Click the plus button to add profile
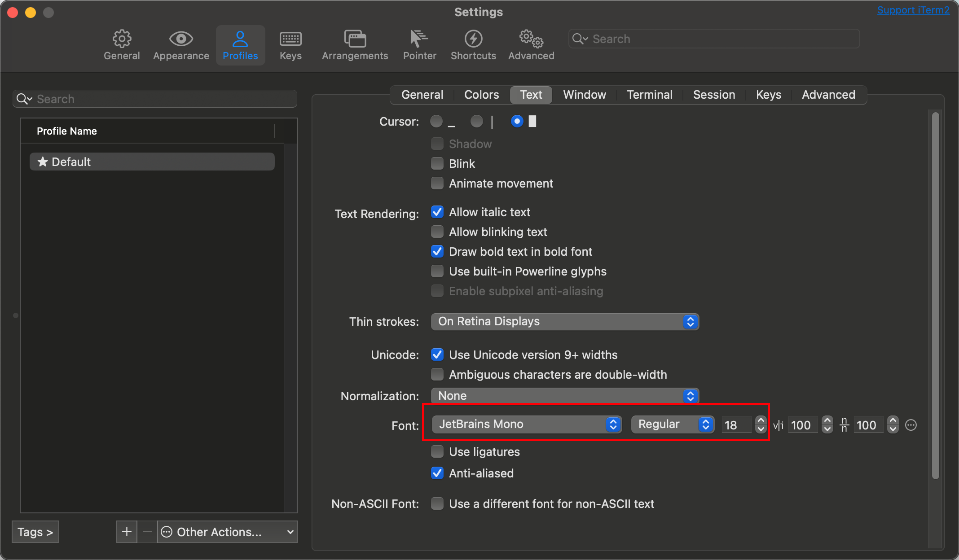The height and width of the screenshot is (560, 959). pos(127,532)
